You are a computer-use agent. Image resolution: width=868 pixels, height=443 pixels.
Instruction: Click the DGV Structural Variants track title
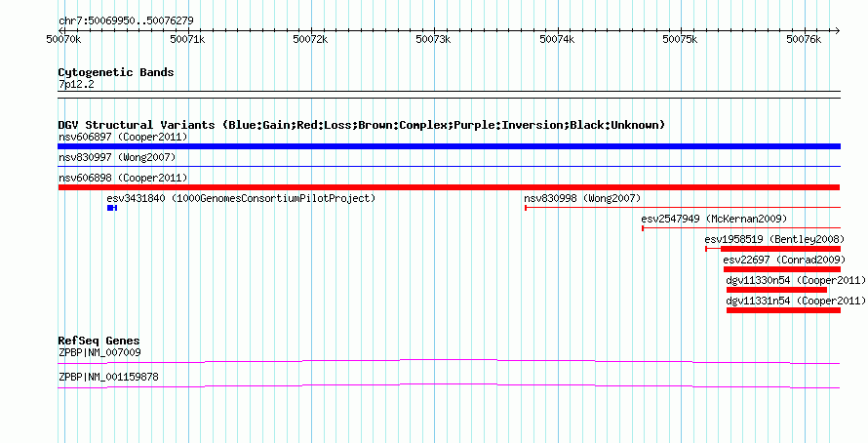tap(362, 125)
